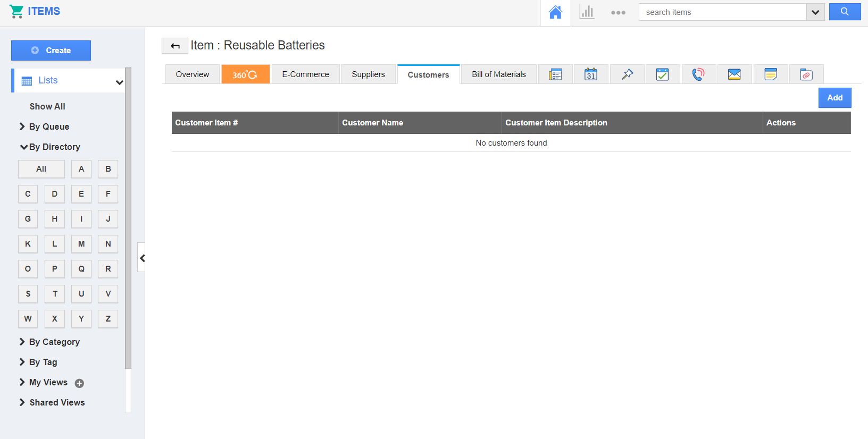868x439 pixels.
Task: Open the reports bar chart icon
Action: coord(587,12)
